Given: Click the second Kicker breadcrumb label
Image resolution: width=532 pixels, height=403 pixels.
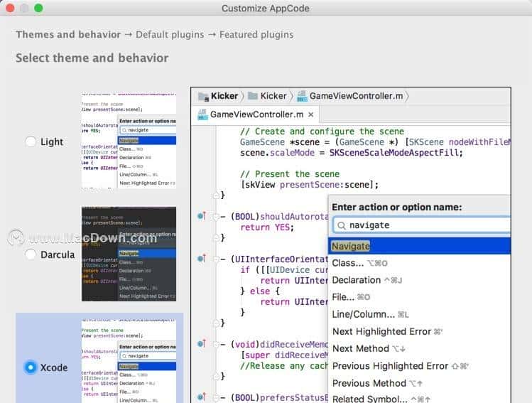Looking at the screenshot, I should [x=273, y=96].
